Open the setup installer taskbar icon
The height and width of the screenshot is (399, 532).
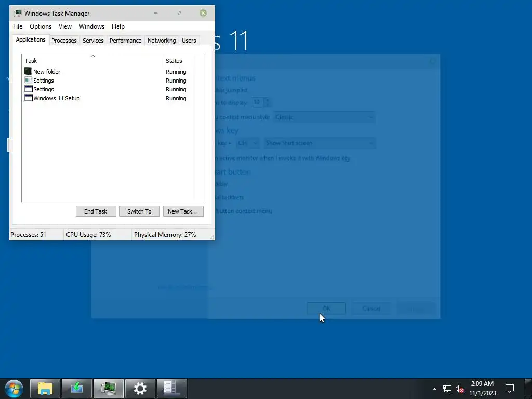point(77,389)
